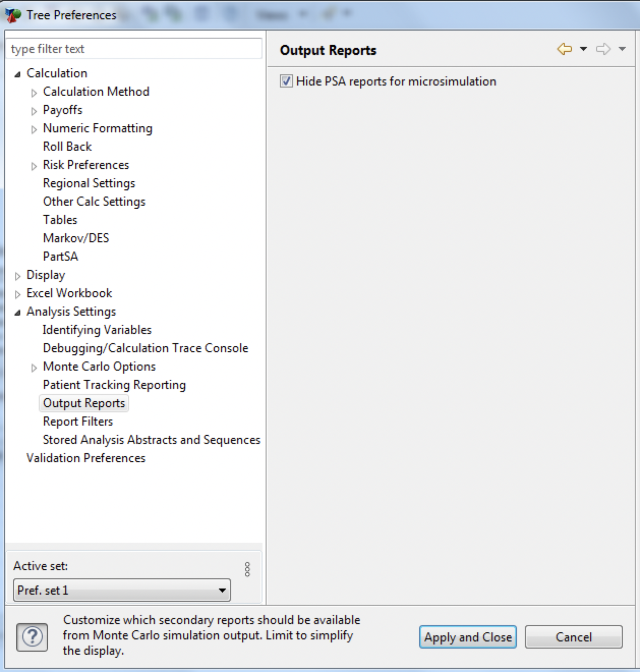Open the view menu icon beside Active set
The height and width of the screenshot is (672, 640).
(248, 569)
